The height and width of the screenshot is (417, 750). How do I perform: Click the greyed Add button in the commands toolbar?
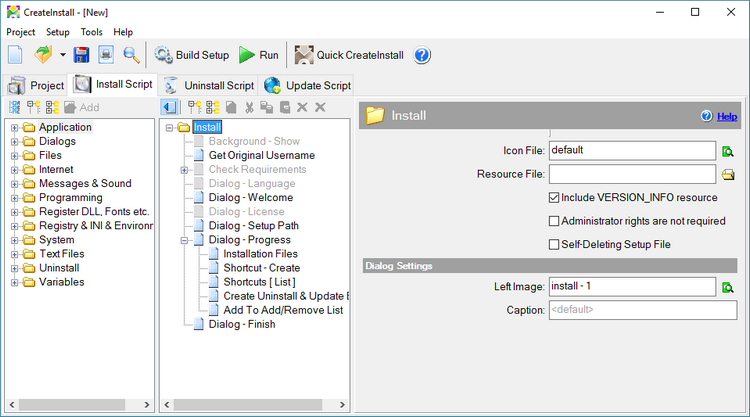coord(82,107)
